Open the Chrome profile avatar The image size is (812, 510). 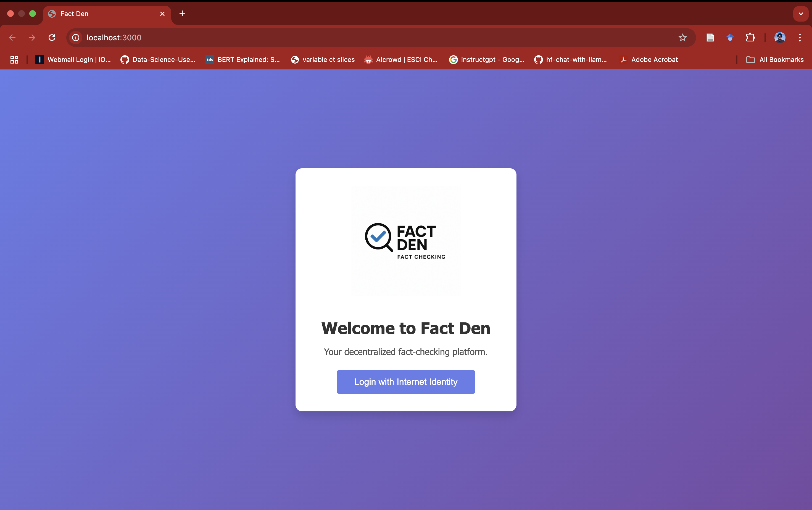click(x=780, y=38)
